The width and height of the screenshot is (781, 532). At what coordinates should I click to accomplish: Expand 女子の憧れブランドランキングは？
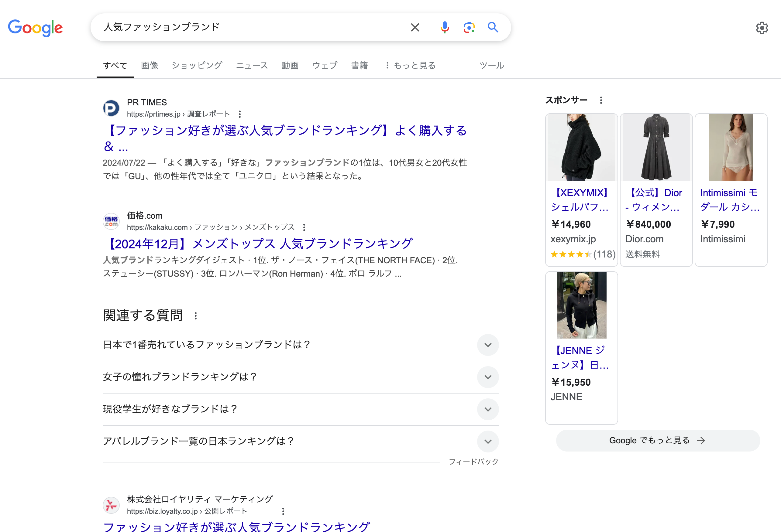(301, 377)
